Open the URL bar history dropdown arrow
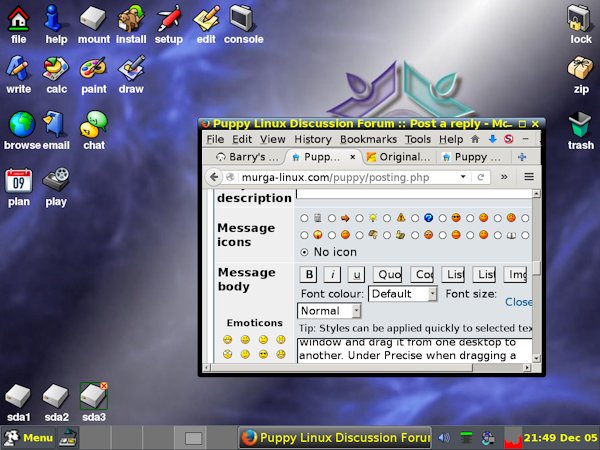 click(463, 177)
